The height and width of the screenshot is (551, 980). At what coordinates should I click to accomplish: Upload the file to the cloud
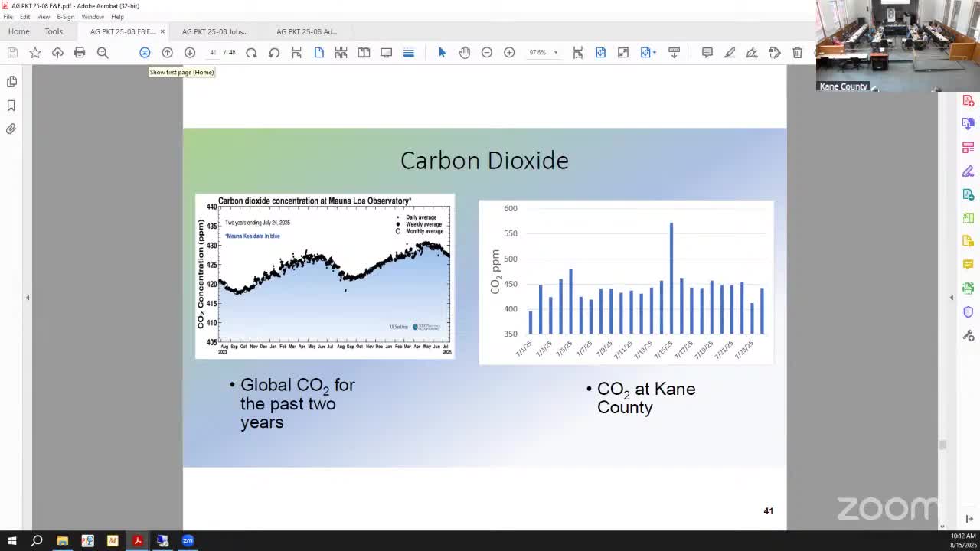point(57,52)
